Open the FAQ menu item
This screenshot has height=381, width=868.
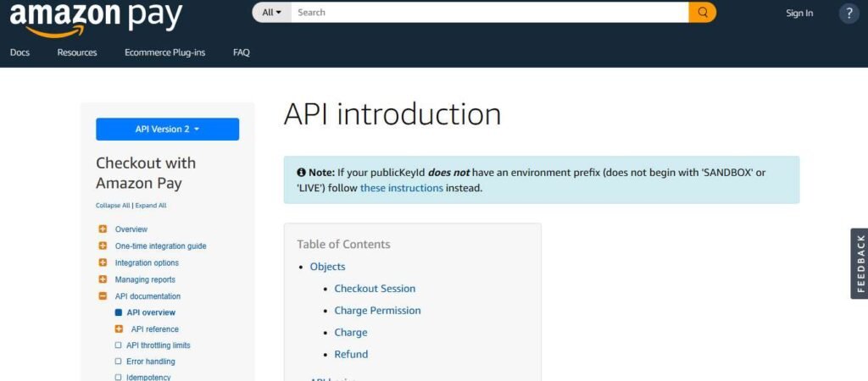coord(242,52)
